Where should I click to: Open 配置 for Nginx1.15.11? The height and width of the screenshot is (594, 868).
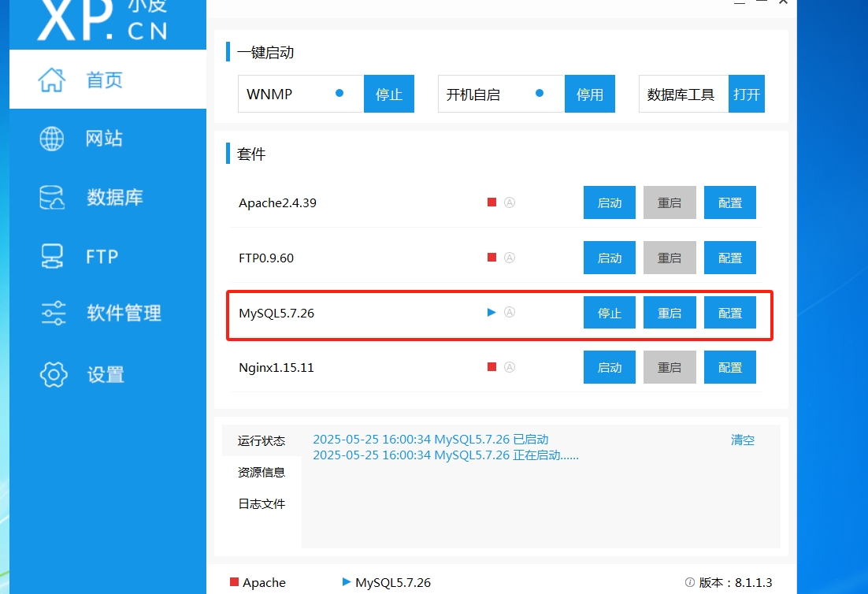pos(729,367)
